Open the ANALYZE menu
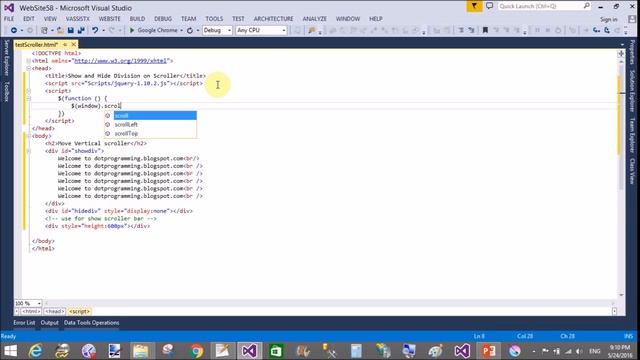The width and height of the screenshot is (640, 360). [315, 19]
